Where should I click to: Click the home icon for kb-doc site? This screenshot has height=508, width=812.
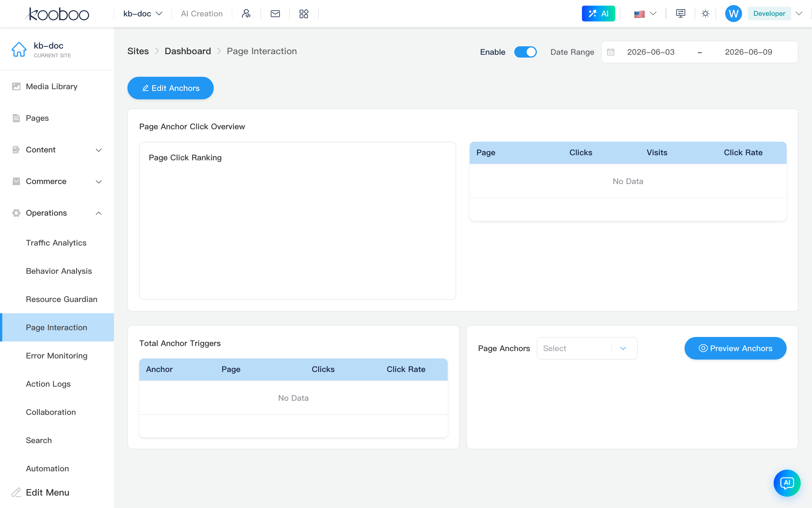(19, 49)
